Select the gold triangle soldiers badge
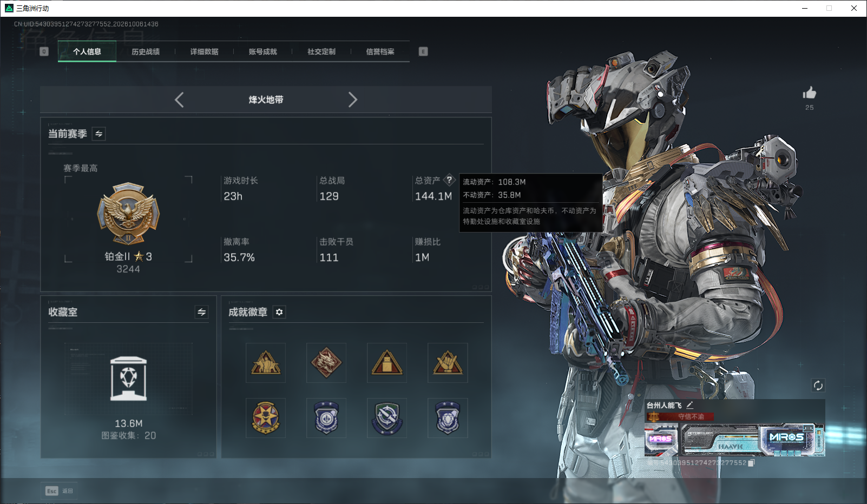 coord(266,363)
